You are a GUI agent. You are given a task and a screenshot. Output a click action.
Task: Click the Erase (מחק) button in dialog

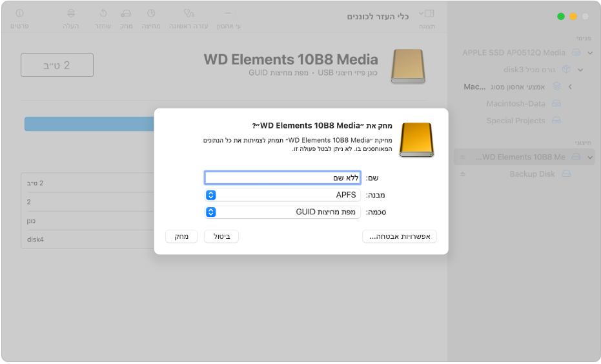(181, 236)
